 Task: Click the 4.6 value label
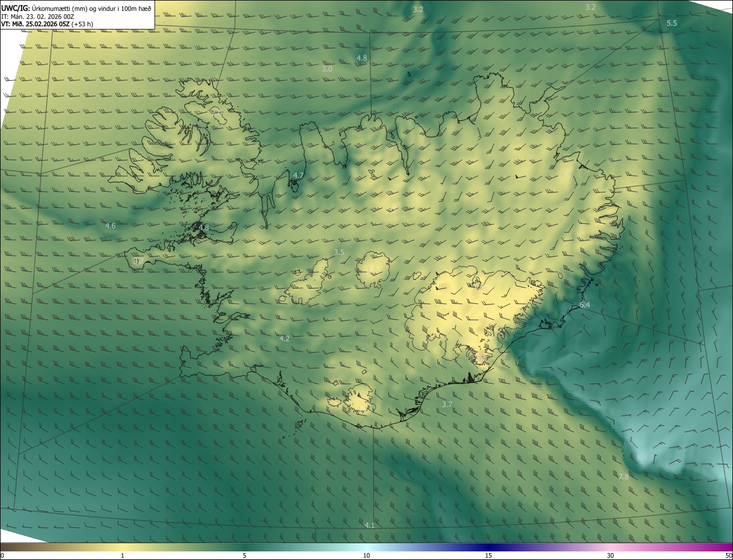111,226
